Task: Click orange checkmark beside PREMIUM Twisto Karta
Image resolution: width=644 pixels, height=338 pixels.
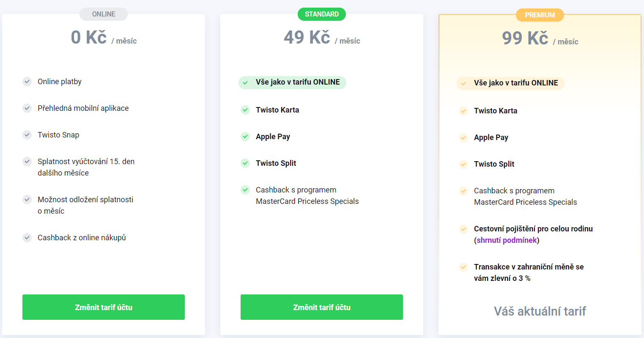Action: (463, 111)
